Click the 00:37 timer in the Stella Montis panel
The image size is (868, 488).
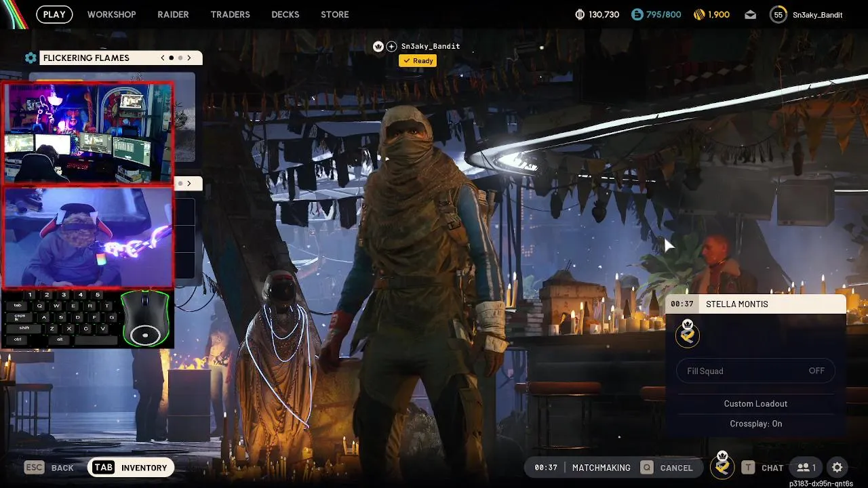tap(682, 304)
